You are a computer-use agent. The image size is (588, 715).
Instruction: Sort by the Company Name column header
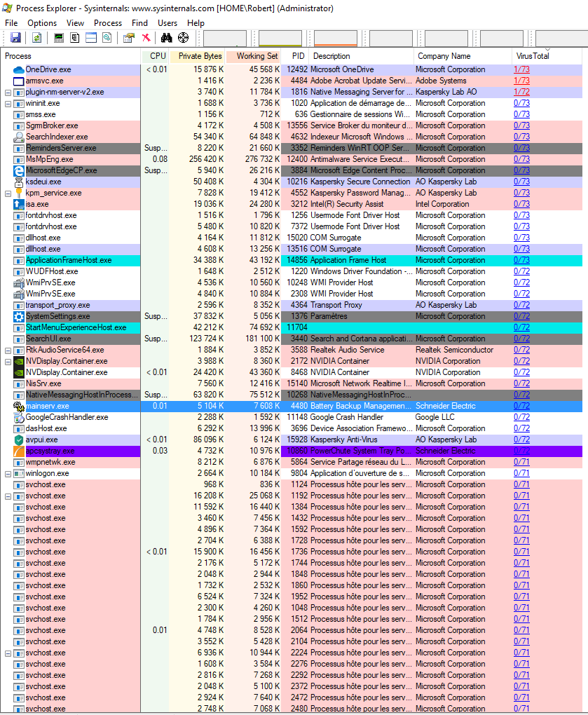[463, 56]
